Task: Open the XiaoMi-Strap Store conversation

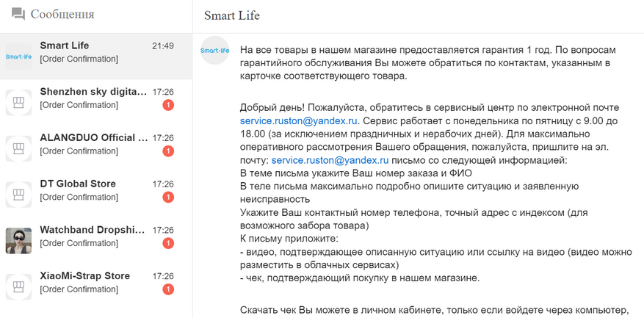Action: [96, 286]
